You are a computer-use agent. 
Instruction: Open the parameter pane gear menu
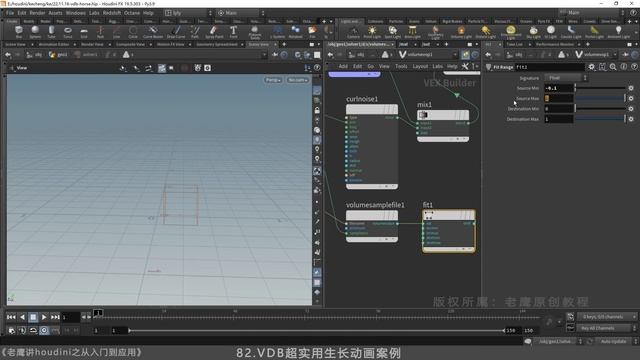[x=591, y=67]
